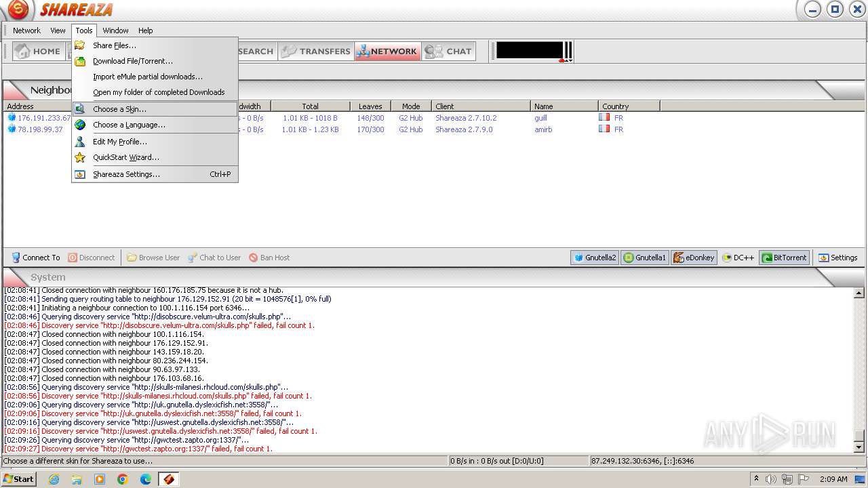Image resolution: width=868 pixels, height=488 pixels.
Task: Open Edge from the taskbar
Action: pos(145,479)
